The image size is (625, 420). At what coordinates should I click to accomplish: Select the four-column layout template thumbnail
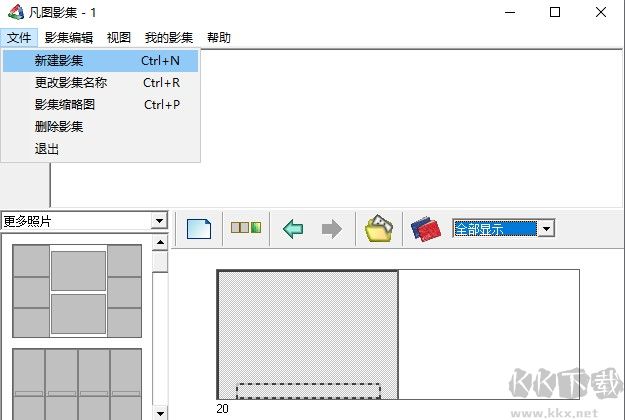pyautogui.click(x=77, y=384)
